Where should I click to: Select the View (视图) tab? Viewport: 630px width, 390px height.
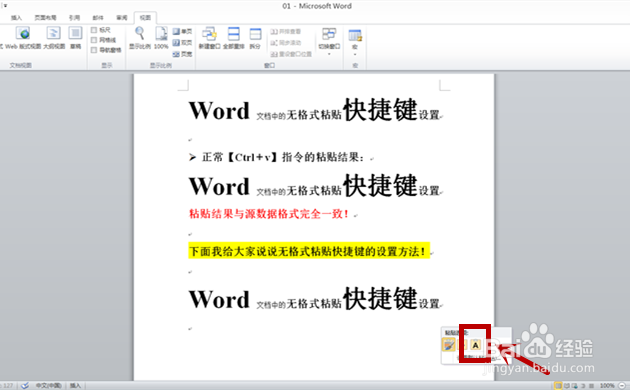(x=145, y=18)
